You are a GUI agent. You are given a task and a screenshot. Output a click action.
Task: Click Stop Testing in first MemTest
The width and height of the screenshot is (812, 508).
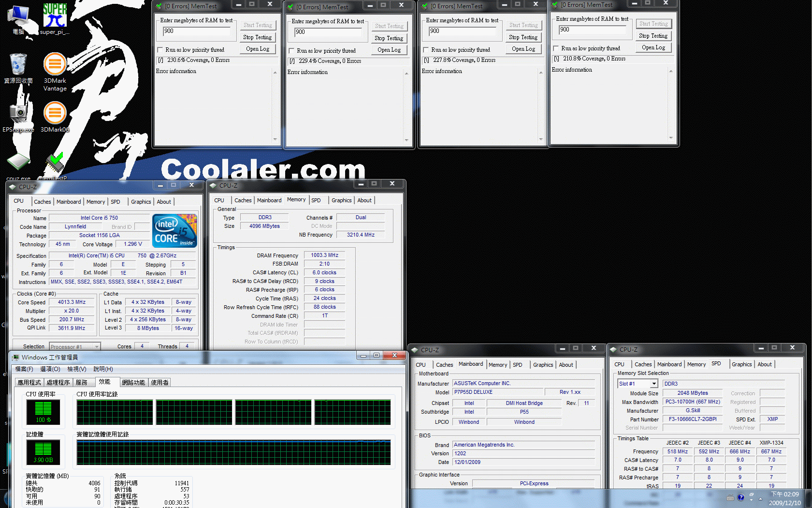click(258, 37)
